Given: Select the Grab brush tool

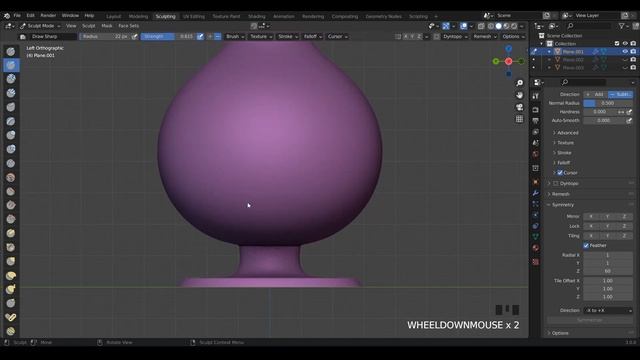Looking at the screenshot, I should [11, 261].
